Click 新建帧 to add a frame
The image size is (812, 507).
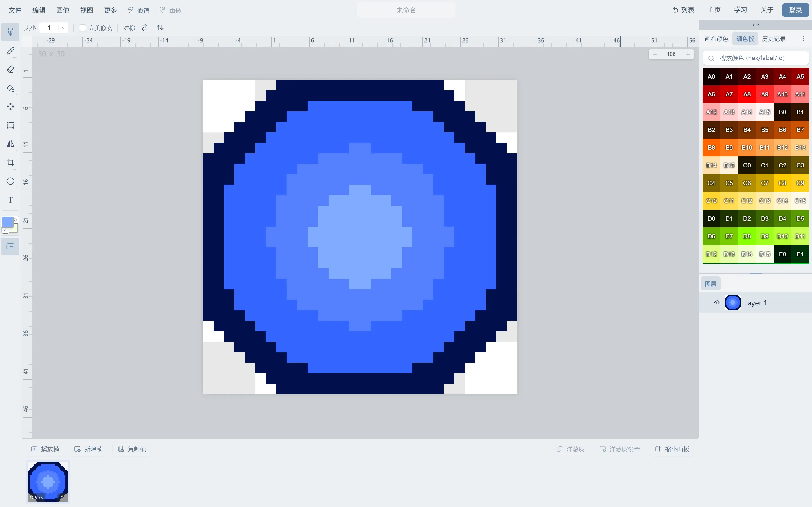pos(89,449)
